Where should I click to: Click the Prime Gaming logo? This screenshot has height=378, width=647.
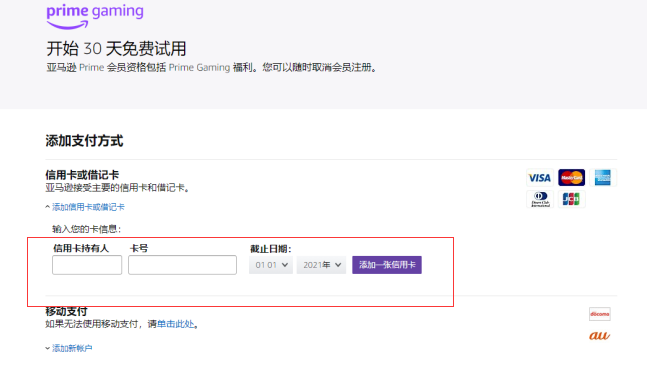[95, 16]
